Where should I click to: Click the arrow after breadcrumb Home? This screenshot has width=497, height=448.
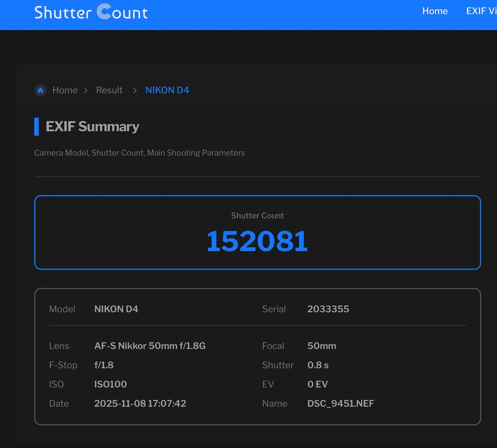click(x=85, y=91)
